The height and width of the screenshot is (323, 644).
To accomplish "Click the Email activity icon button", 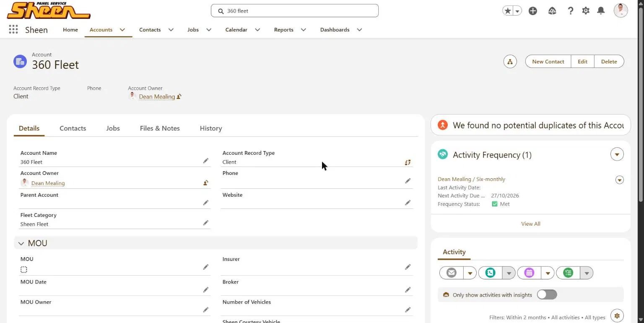I will (x=452, y=273).
